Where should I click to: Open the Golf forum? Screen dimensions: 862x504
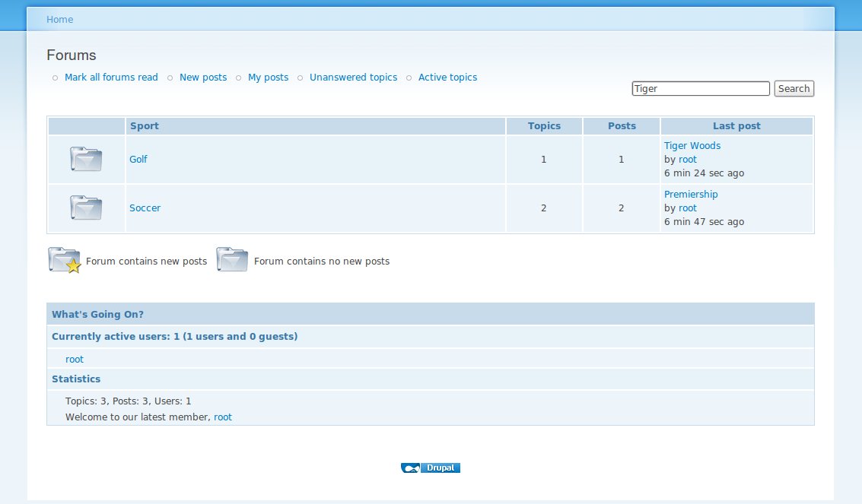[138, 159]
